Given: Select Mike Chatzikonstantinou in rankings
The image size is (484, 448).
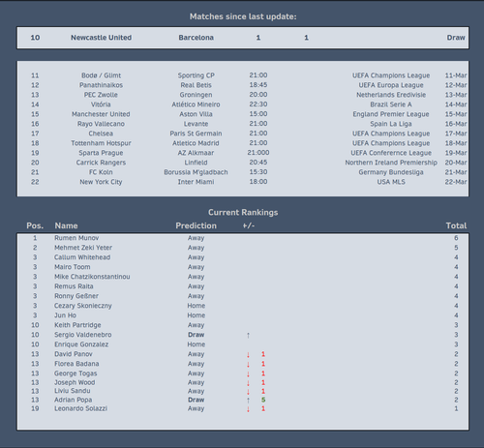Looking at the screenshot, I should coord(92,277).
